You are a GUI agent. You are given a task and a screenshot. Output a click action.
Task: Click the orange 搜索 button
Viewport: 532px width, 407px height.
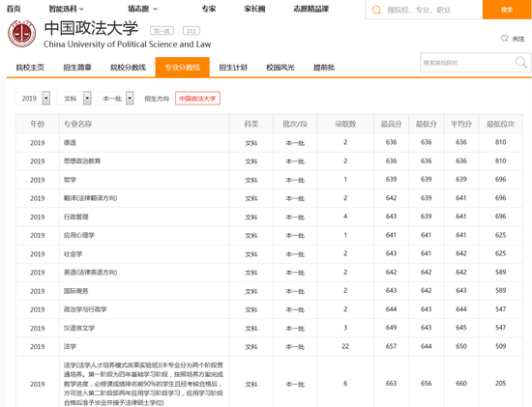point(507,10)
